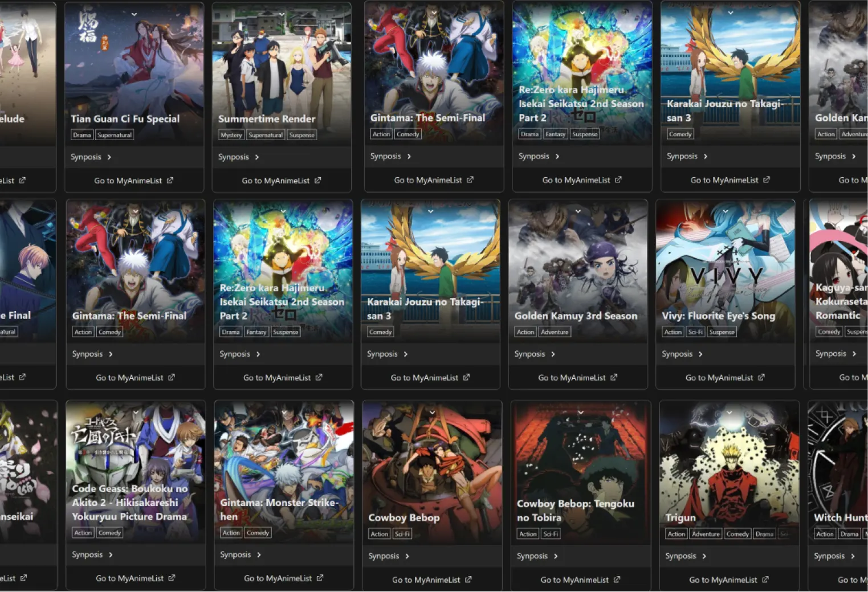
Task: Expand Synopsis for Golden Kamuy 3rd Season
Action: (x=535, y=354)
